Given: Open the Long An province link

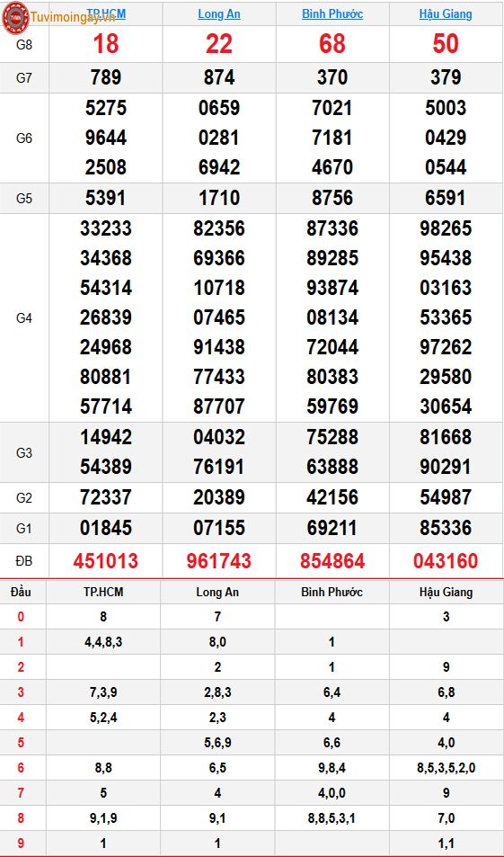Looking at the screenshot, I should (219, 13).
